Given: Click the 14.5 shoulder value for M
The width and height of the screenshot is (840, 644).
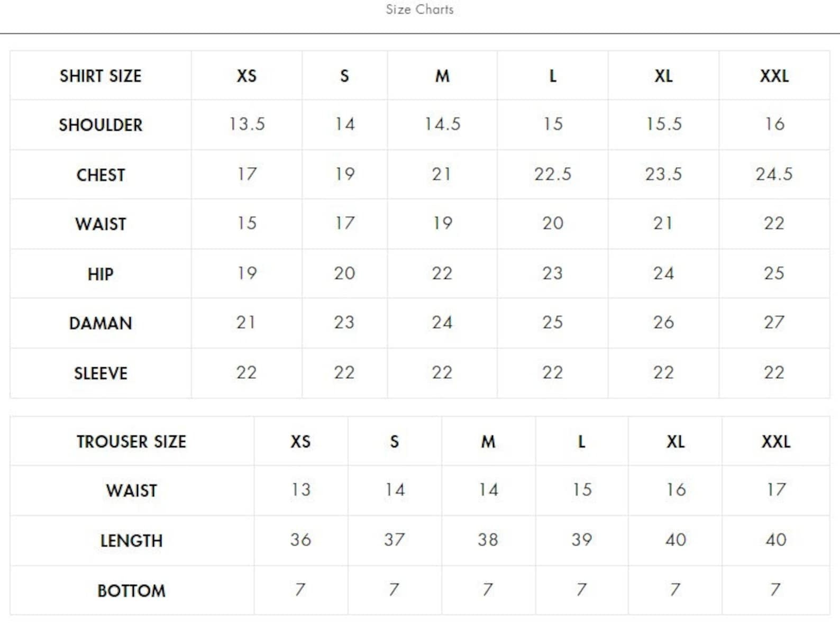Looking at the screenshot, I should coord(442,124).
